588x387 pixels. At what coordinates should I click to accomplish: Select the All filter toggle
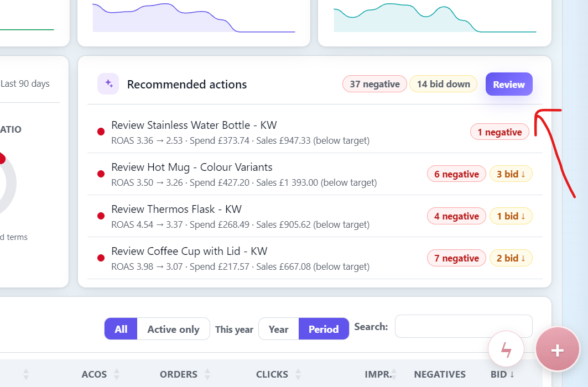(x=121, y=329)
